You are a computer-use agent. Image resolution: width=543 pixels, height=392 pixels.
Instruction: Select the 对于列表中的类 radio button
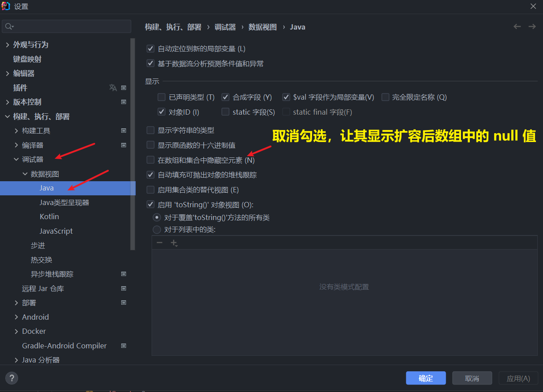point(156,229)
